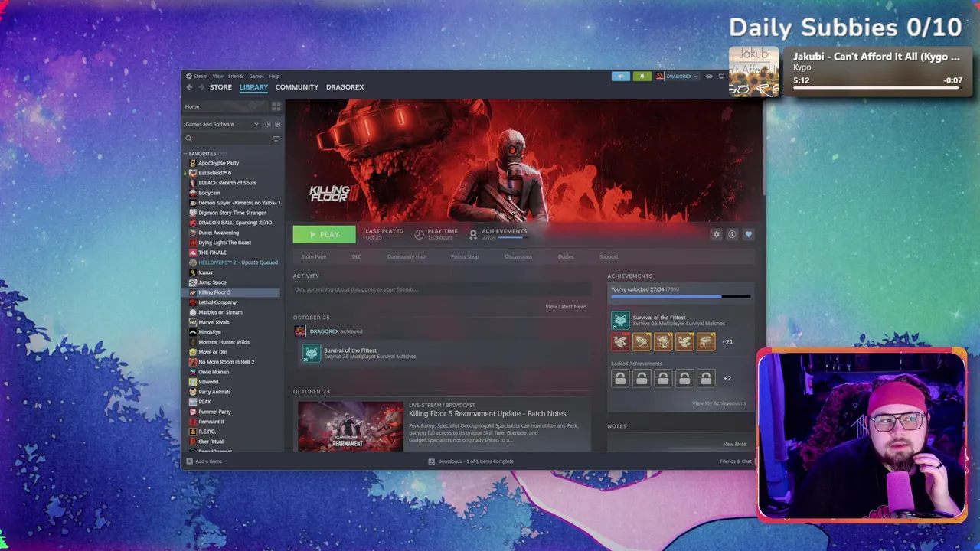
Task: Open the green notifications bell
Action: coord(642,76)
